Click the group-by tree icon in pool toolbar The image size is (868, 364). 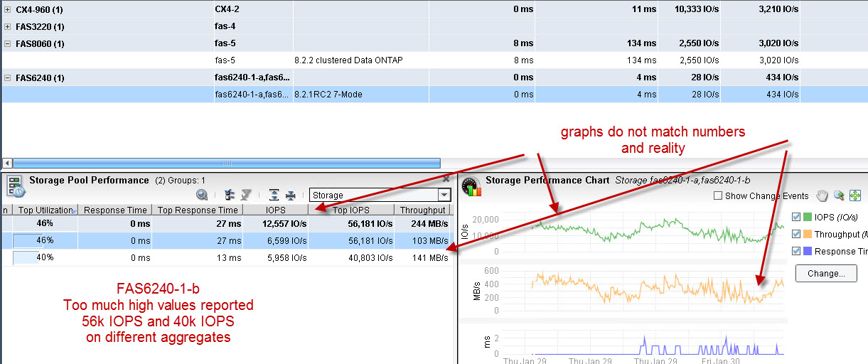coord(230,195)
